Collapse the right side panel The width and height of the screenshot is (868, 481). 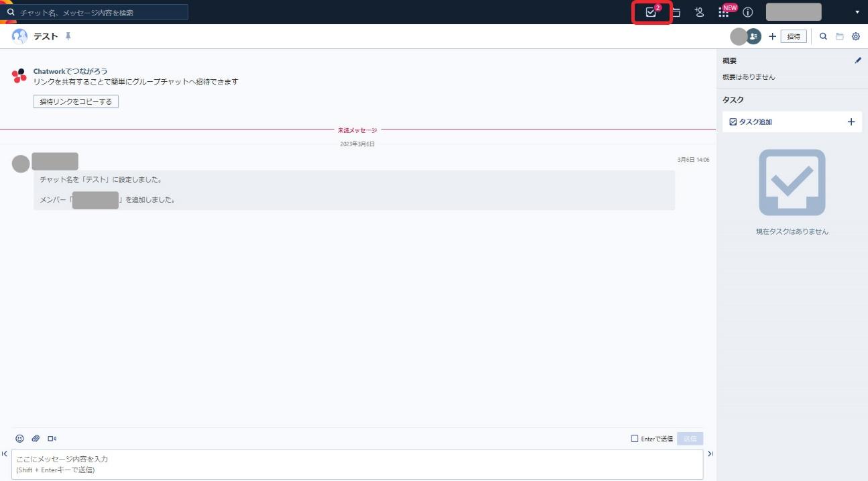click(710, 454)
